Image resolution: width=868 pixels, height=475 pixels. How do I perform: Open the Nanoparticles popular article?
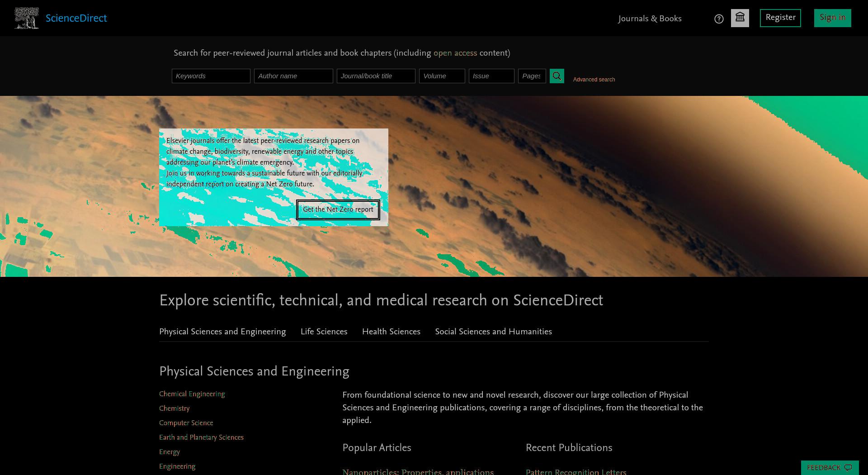tap(418, 471)
